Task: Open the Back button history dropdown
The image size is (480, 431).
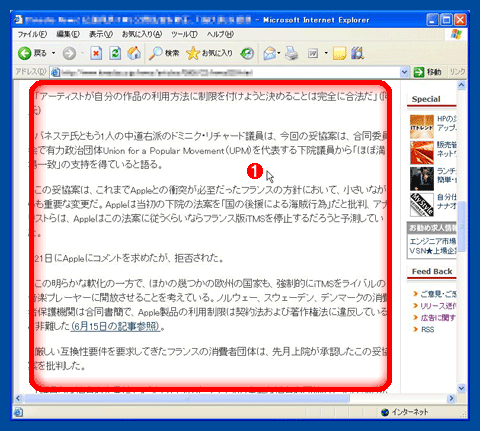Action: coord(54,53)
